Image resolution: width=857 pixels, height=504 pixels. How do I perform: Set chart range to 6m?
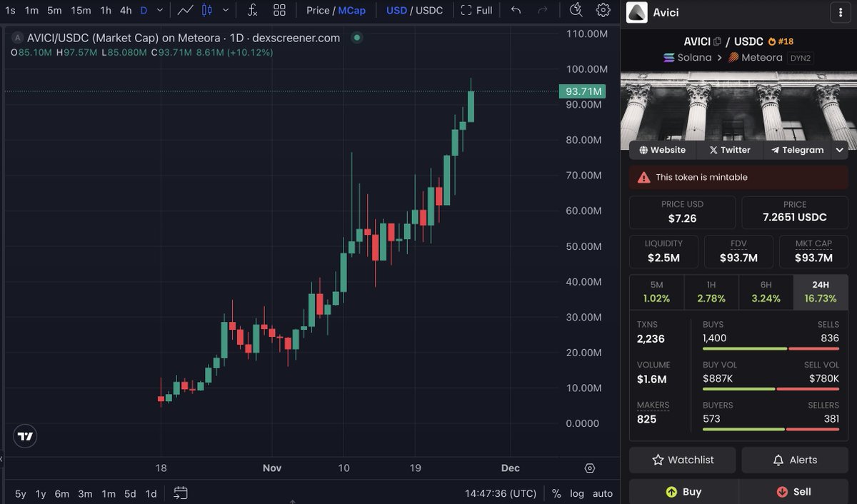pyautogui.click(x=62, y=493)
